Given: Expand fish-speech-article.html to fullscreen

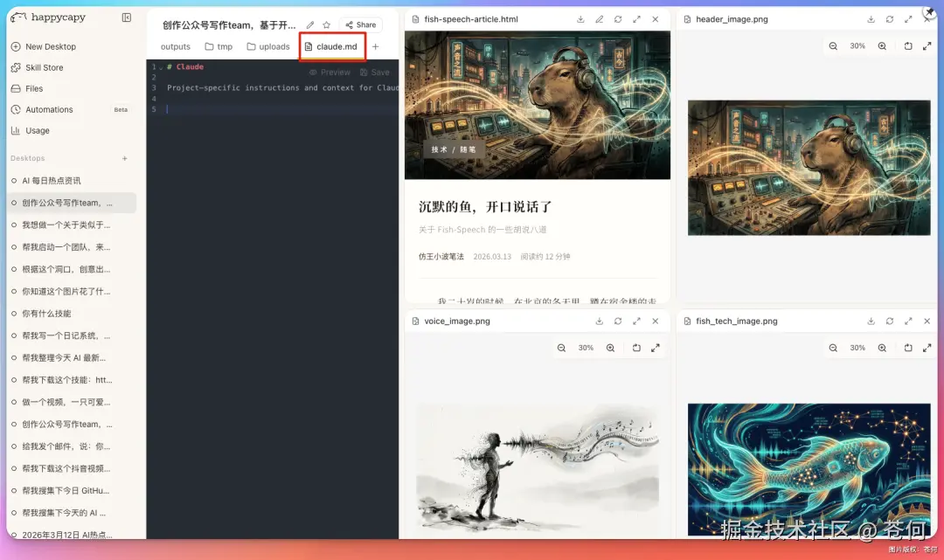Looking at the screenshot, I should [x=637, y=19].
